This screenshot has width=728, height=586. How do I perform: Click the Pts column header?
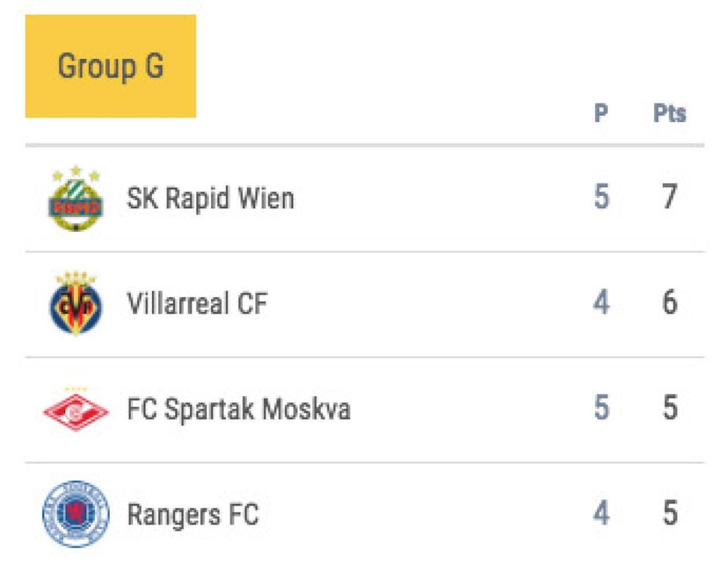coord(670,114)
